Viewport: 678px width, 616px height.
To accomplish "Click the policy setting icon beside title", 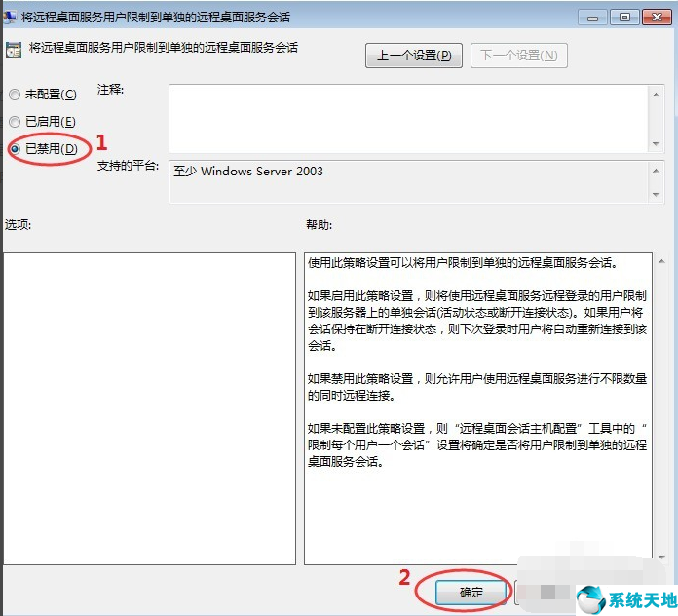I will (x=14, y=50).
